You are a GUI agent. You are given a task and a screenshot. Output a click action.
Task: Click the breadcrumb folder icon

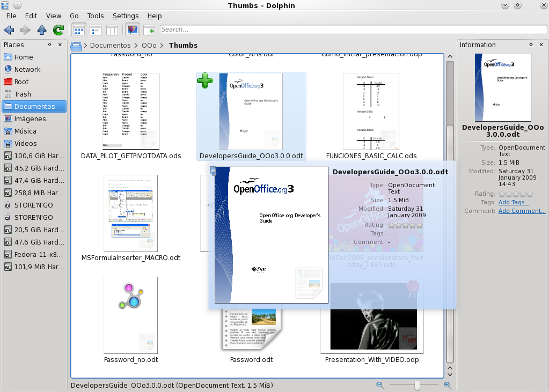76,46
